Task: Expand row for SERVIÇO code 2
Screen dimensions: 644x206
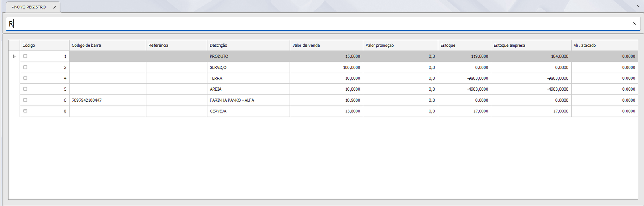Action: click(x=25, y=67)
